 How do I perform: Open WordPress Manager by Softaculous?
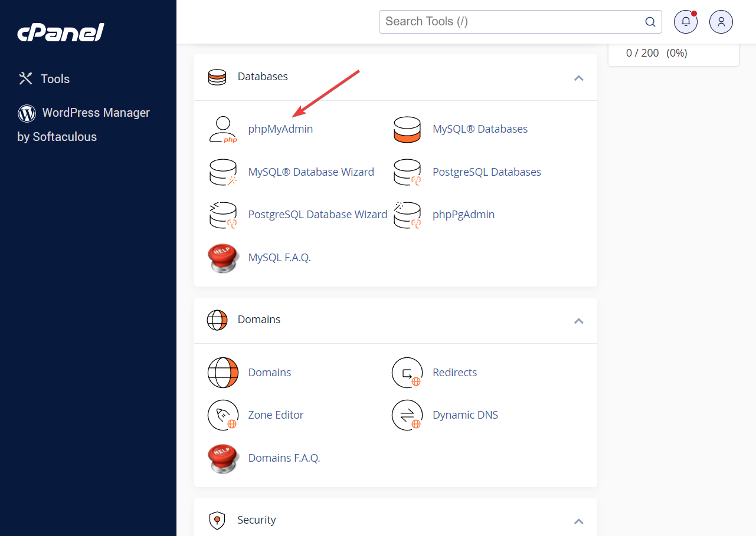pos(96,113)
